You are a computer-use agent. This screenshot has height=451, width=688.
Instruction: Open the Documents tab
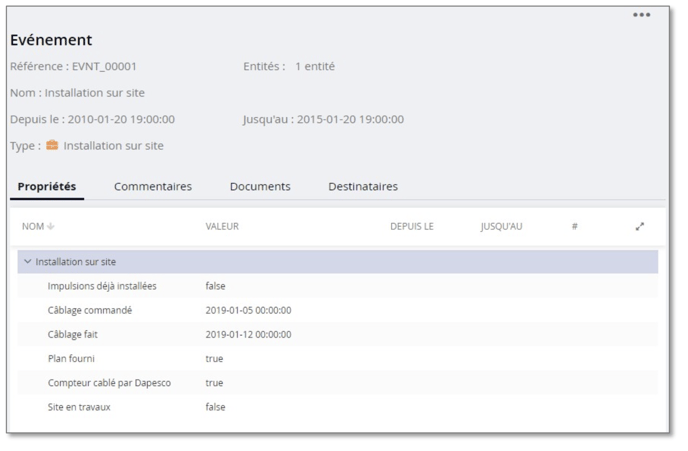pyautogui.click(x=260, y=186)
